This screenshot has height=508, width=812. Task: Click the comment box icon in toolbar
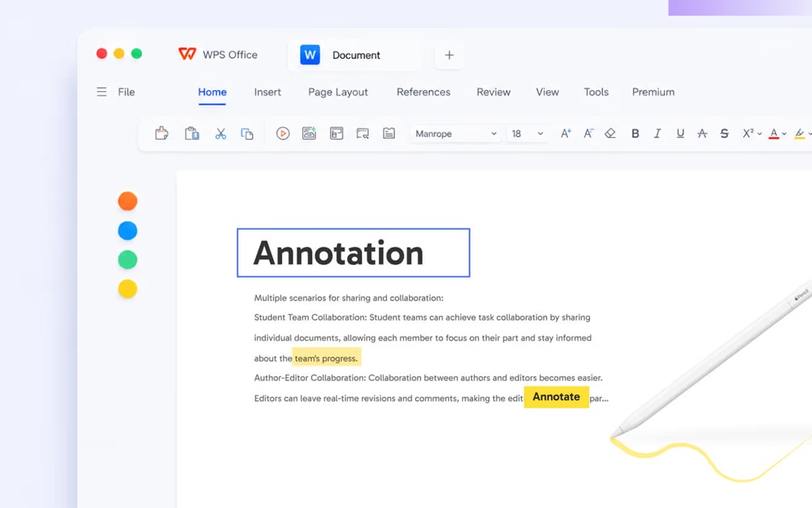(x=362, y=133)
